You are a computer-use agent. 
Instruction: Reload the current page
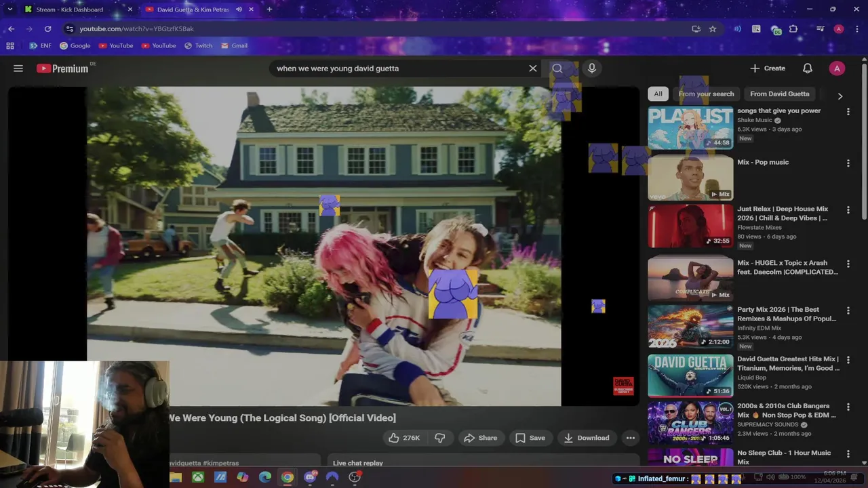pos(47,29)
